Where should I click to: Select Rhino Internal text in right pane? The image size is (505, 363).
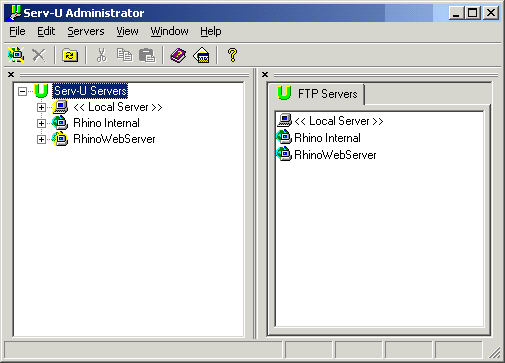[327, 138]
